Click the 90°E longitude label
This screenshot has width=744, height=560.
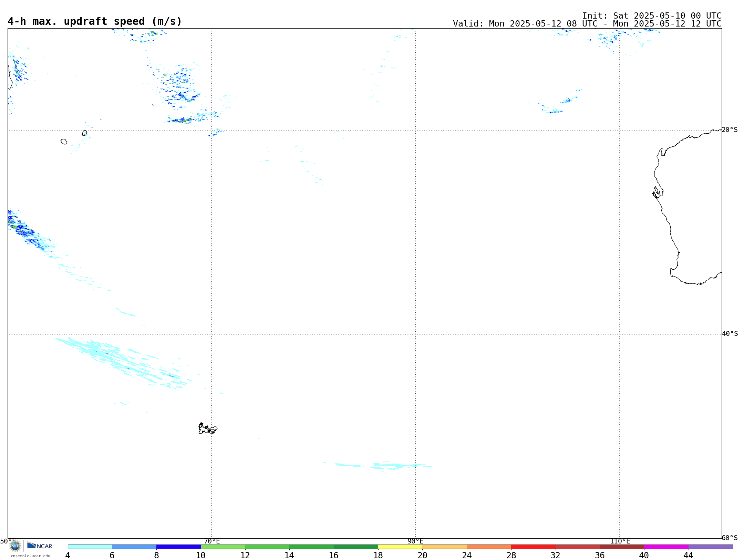pos(416,541)
